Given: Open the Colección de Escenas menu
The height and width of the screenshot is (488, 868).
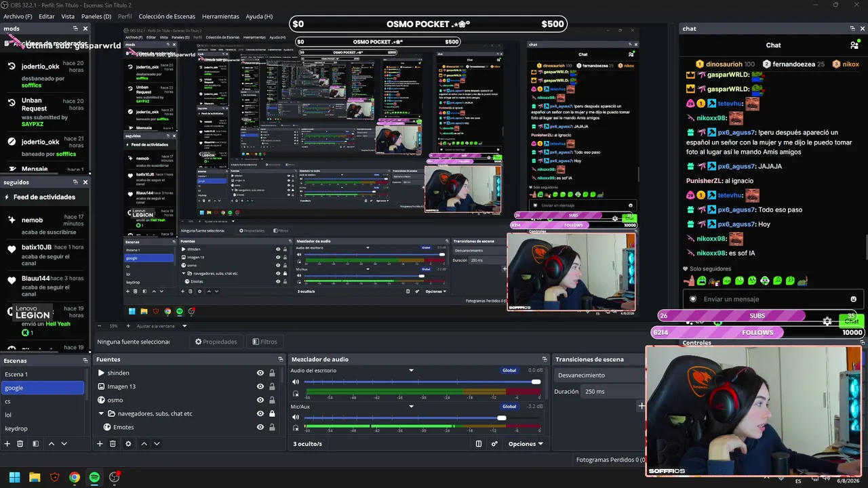Looking at the screenshot, I should coord(167,16).
